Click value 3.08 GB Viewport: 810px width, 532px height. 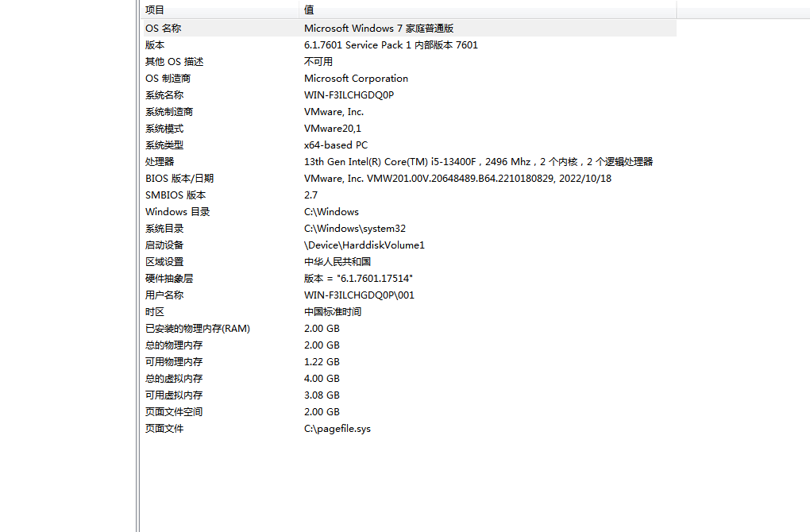pyautogui.click(x=322, y=395)
